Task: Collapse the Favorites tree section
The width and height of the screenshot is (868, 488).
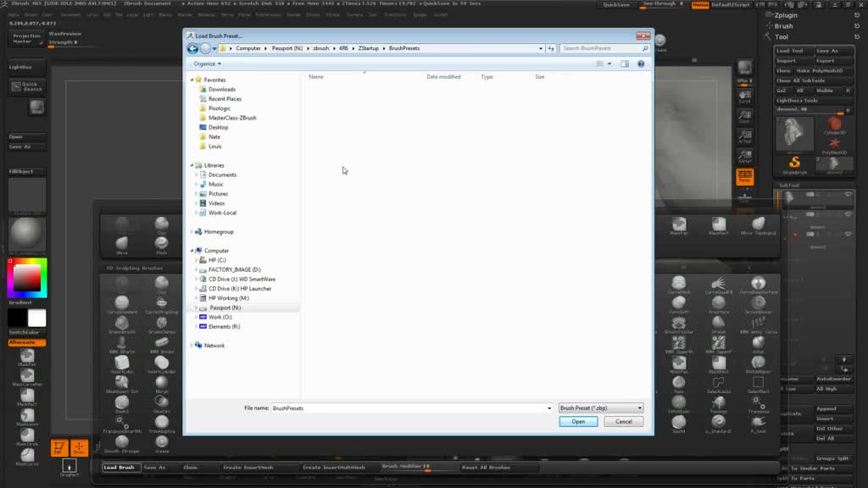Action: [192, 80]
